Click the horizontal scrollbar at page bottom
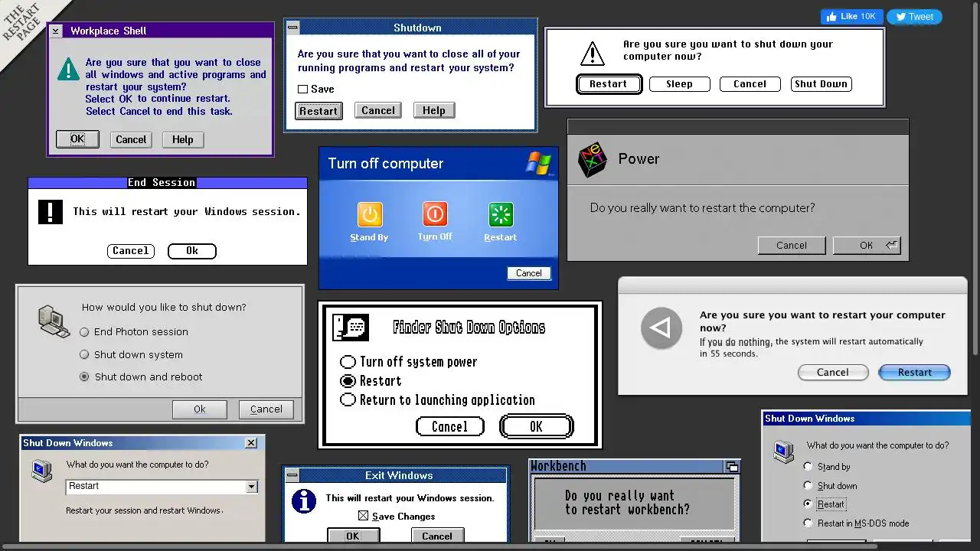This screenshot has height=551, width=980. pyautogui.click(x=438, y=546)
